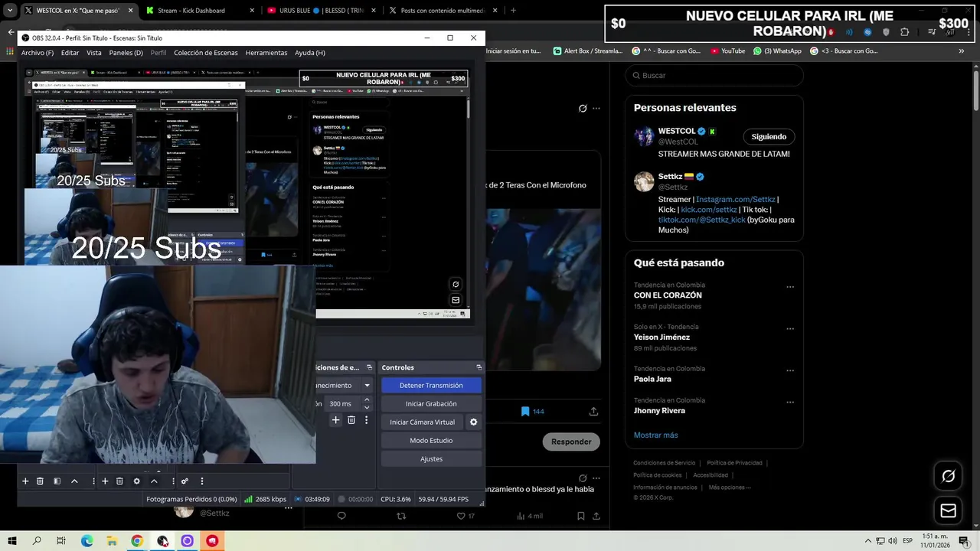
Task: Open Colección de Escenas menu
Action: pyautogui.click(x=205, y=53)
